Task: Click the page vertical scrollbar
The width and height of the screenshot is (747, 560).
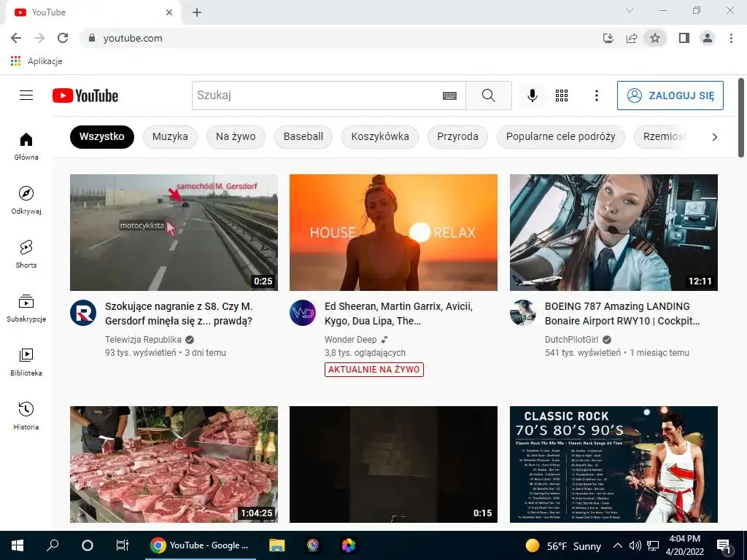Action: coord(741,117)
